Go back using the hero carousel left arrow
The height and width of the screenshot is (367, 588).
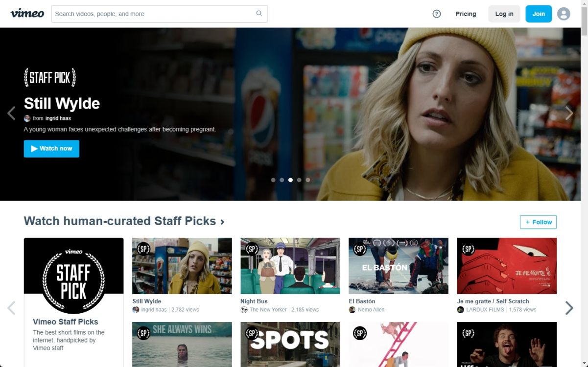(11, 113)
